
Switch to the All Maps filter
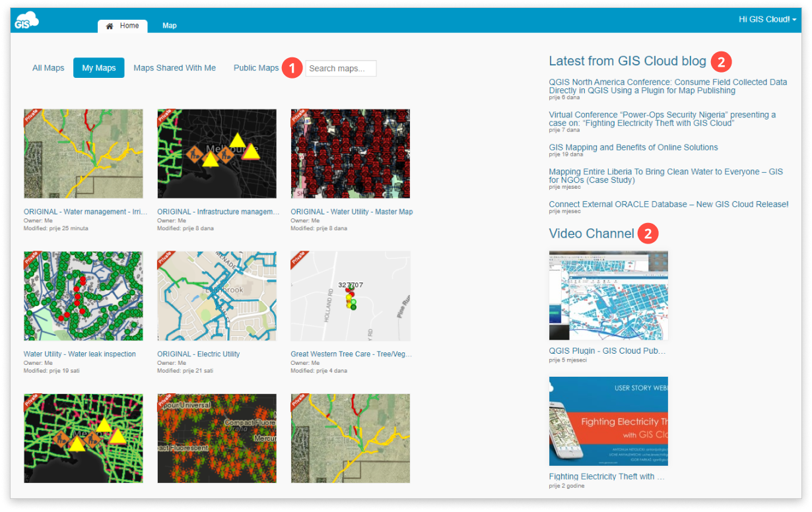(x=48, y=67)
